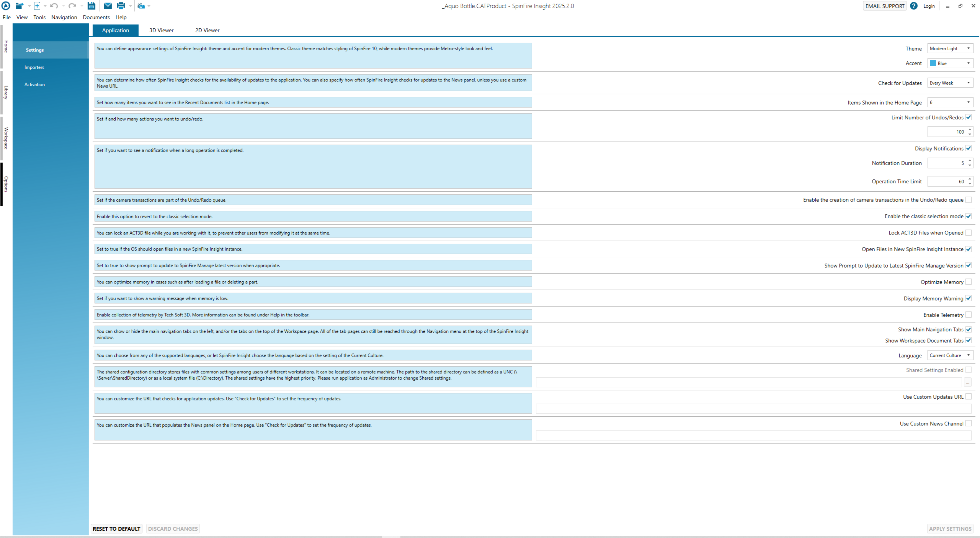Screen dimensions: 980x538
Task: Click the camera snapshot icon
Action: (x=141, y=6)
